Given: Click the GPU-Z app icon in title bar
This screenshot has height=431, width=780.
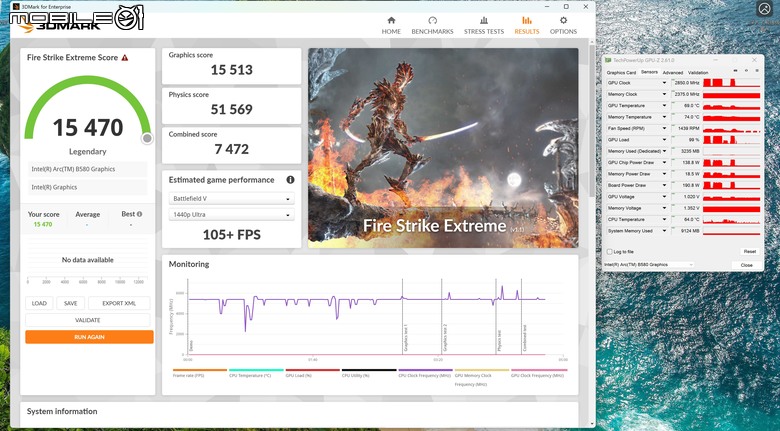Looking at the screenshot, I should point(608,60).
